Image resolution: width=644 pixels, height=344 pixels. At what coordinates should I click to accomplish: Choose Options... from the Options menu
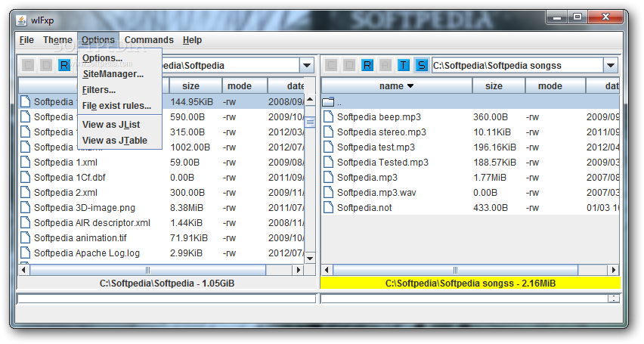pos(120,58)
